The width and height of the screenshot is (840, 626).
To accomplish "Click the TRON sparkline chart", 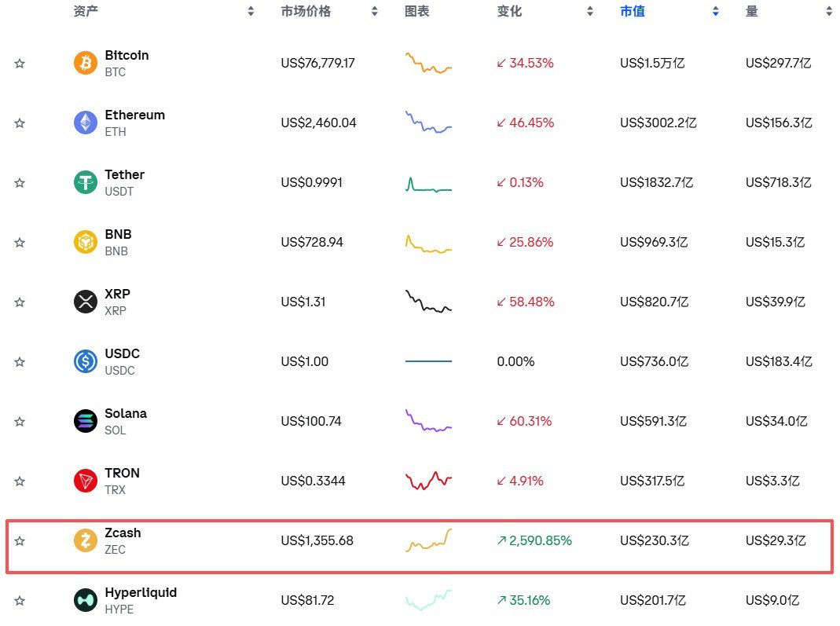I will 428,481.
